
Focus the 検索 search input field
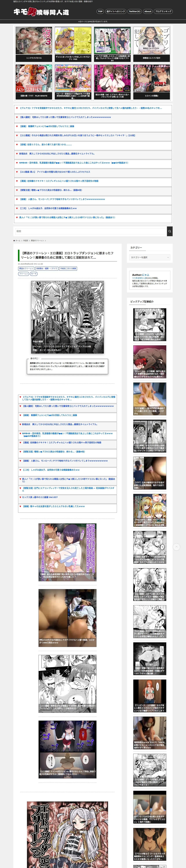91,231
